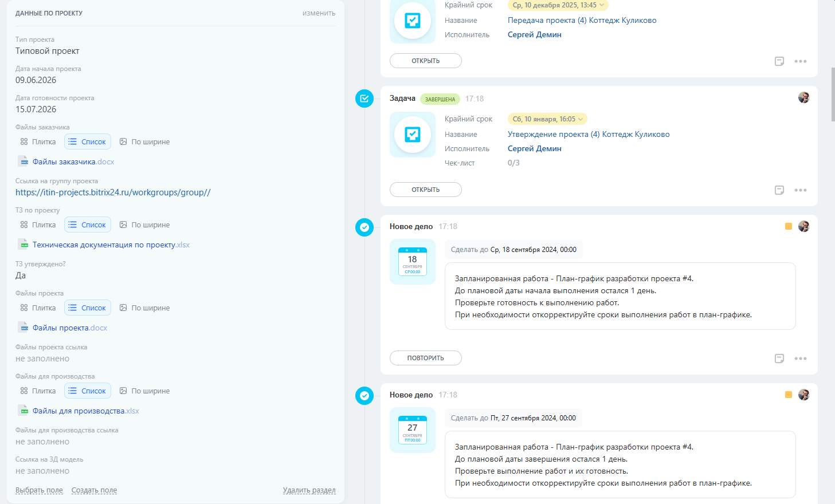
Task: Click the readiness date 15.07.2026
Action: pos(36,109)
